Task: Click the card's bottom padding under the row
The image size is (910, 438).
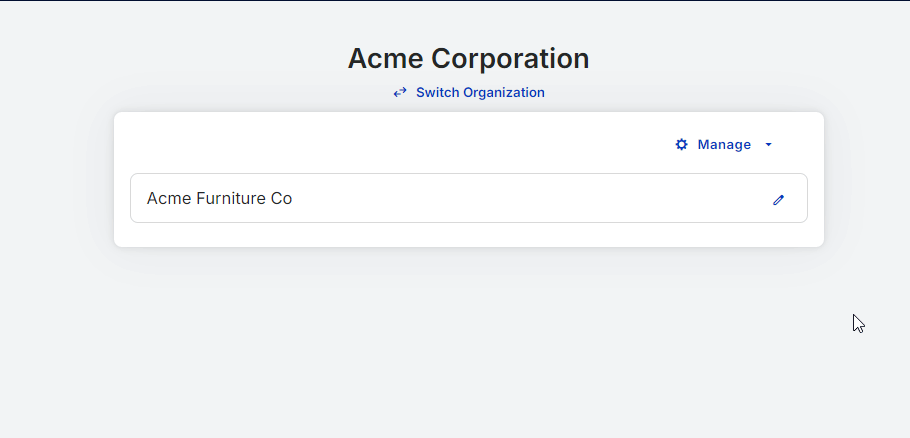Action: (x=468, y=235)
